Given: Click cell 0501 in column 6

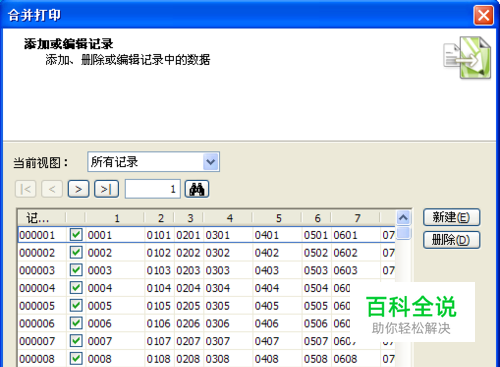Looking at the screenshot, I should [x=316, y=235].
